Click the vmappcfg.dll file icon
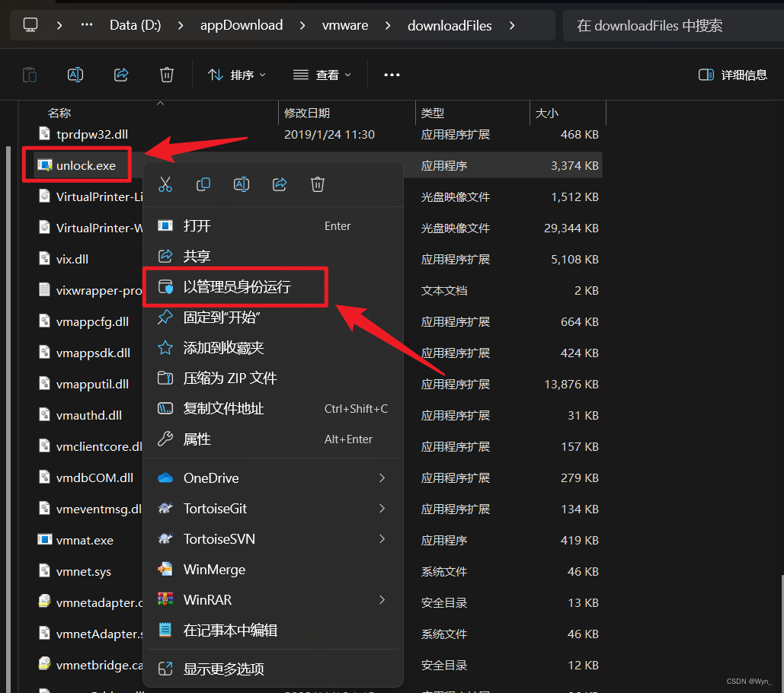This screenshot has width=784, height=693. point(44,321)
